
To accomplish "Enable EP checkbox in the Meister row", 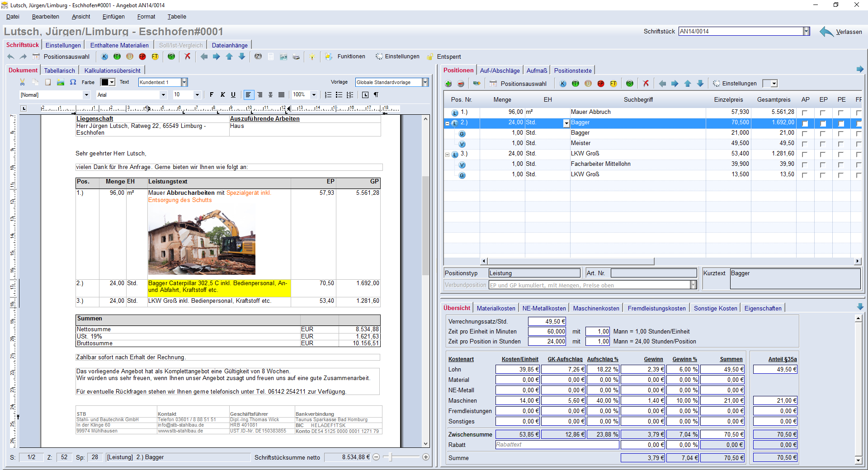I will click(x=823, y=144).
